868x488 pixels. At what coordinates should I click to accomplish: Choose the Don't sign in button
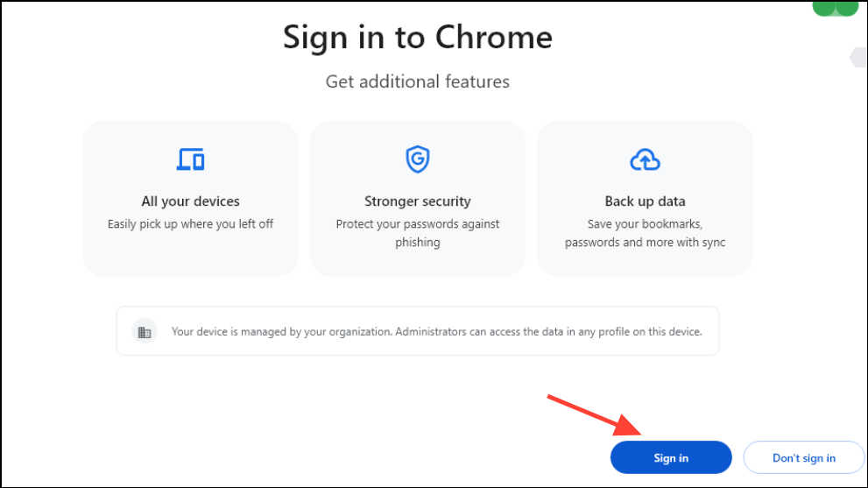pyautogui.click(x=804, y=457)
